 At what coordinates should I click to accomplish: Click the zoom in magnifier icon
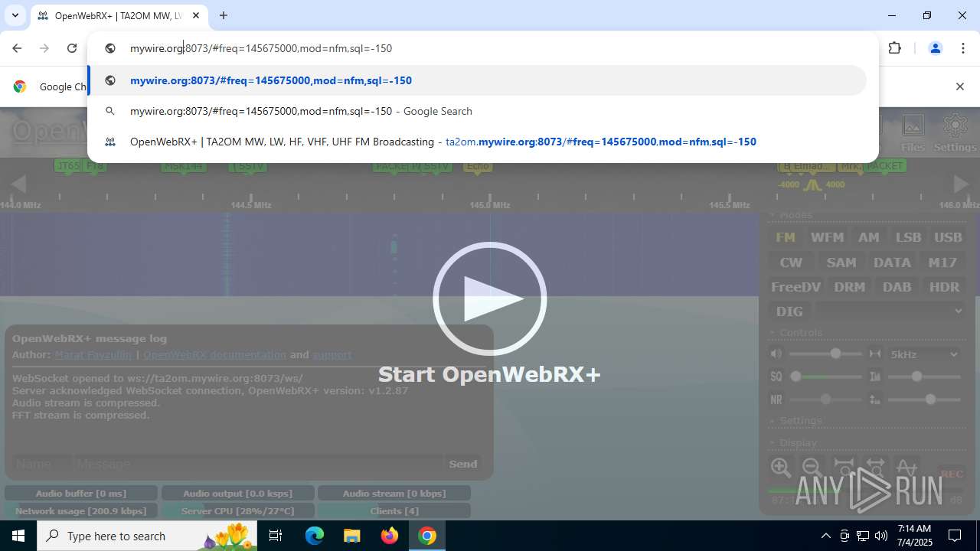[781, 468]
